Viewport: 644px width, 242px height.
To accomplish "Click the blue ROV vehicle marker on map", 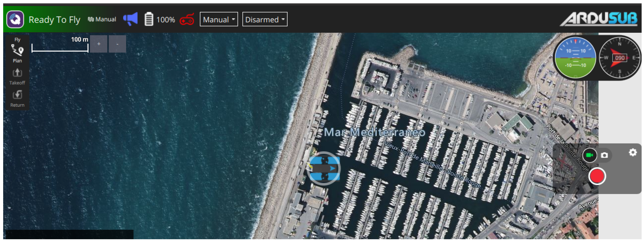I will (324, 168).
